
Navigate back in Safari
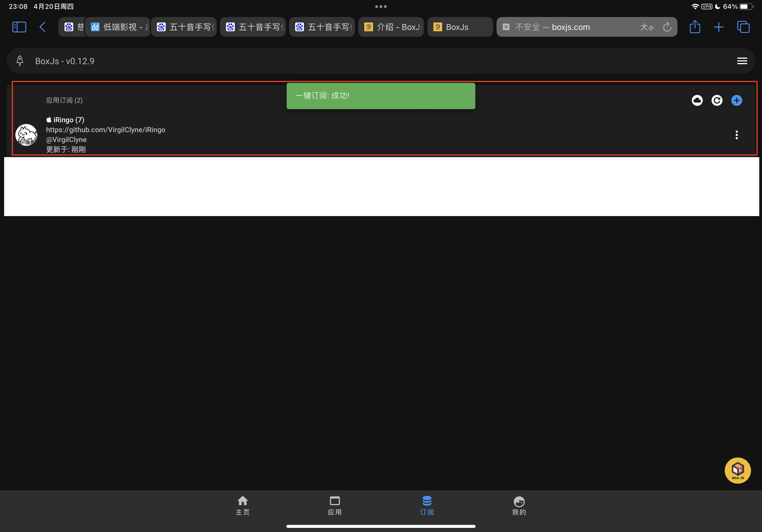43,27
